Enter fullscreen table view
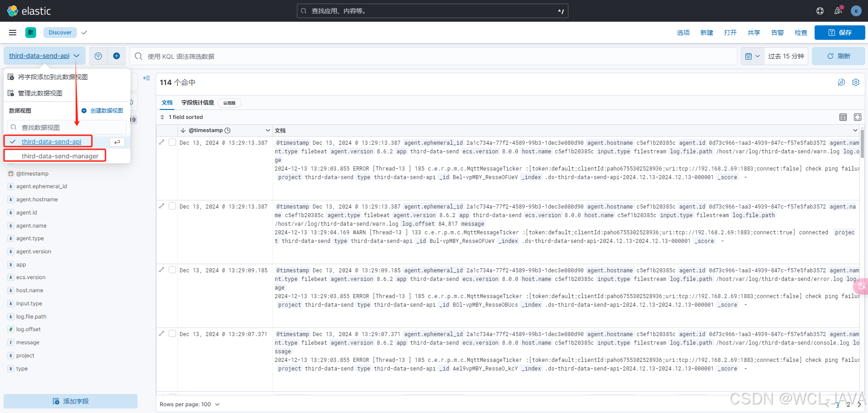868x413 pixels. pyautogui.click(x=858, y=117)
